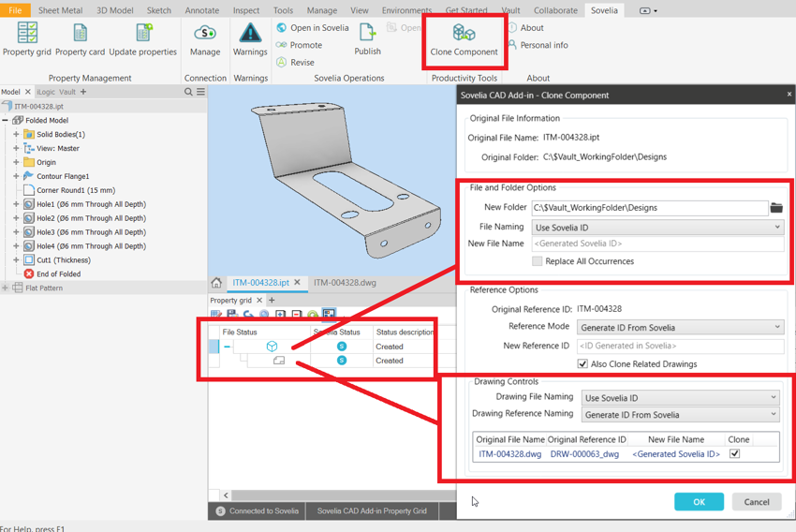Screen dimensions: 796x532
Task: Cancel the Clone Component dialog
Action: click(757, 501)
